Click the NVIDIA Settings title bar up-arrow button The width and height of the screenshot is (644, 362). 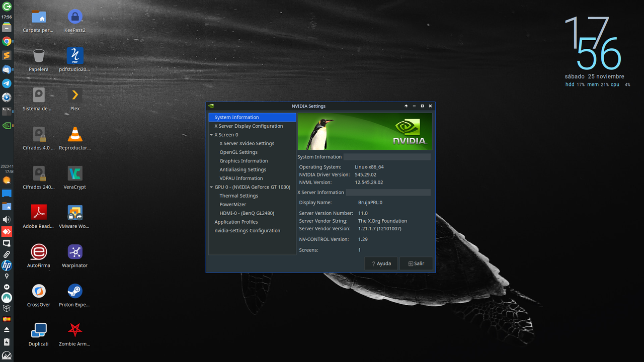click(x=406, y=106)
